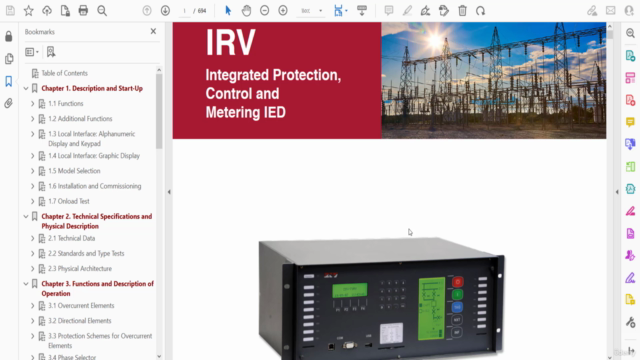
Task: Open the Comment tool yellow icon
Action: pyautogui.click(x=630, y=122)
